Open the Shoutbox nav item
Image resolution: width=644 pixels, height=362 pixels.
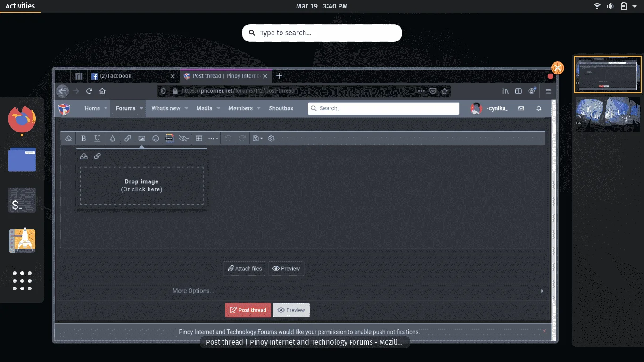click(x=281, y=108)
